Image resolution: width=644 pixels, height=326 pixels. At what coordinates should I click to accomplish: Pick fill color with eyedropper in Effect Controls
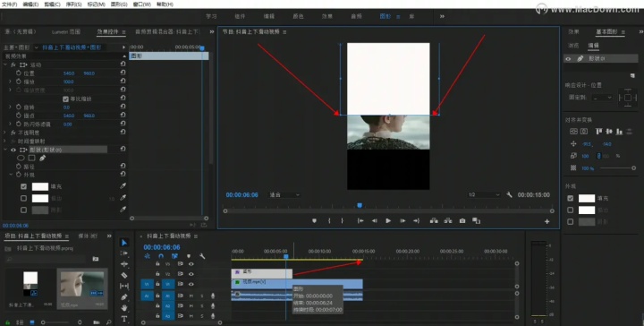tap(123, 186)
